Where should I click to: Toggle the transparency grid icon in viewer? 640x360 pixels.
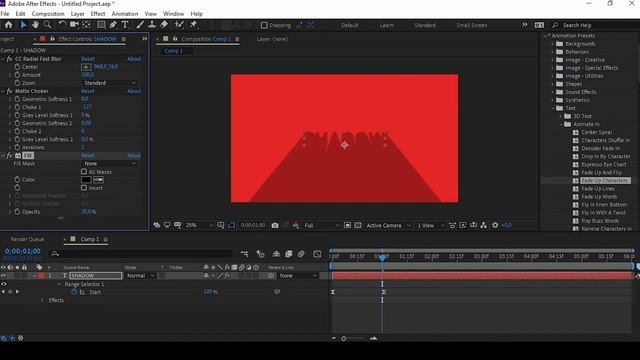pyautogui.click(x=358, y=225)
